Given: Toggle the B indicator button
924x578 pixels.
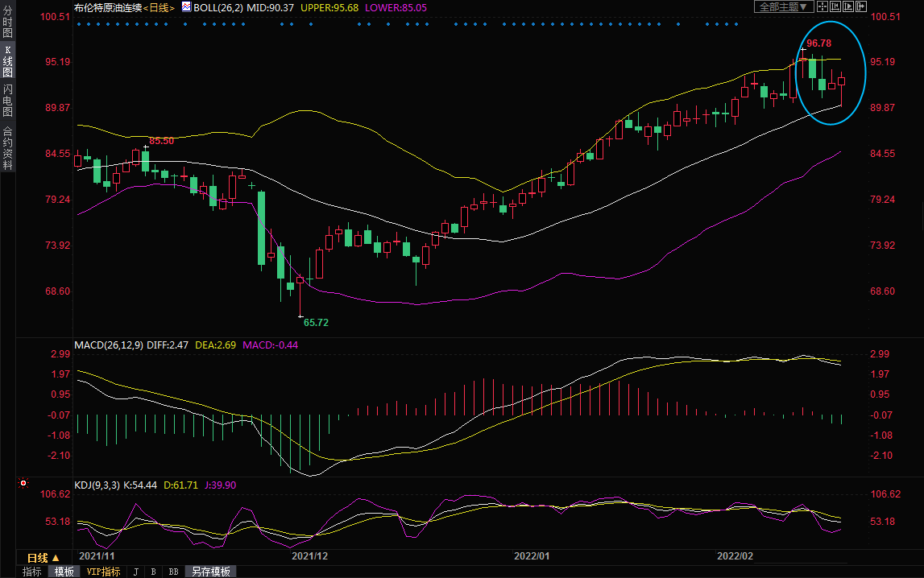Looking at the screenshot, I should point(153,572).
